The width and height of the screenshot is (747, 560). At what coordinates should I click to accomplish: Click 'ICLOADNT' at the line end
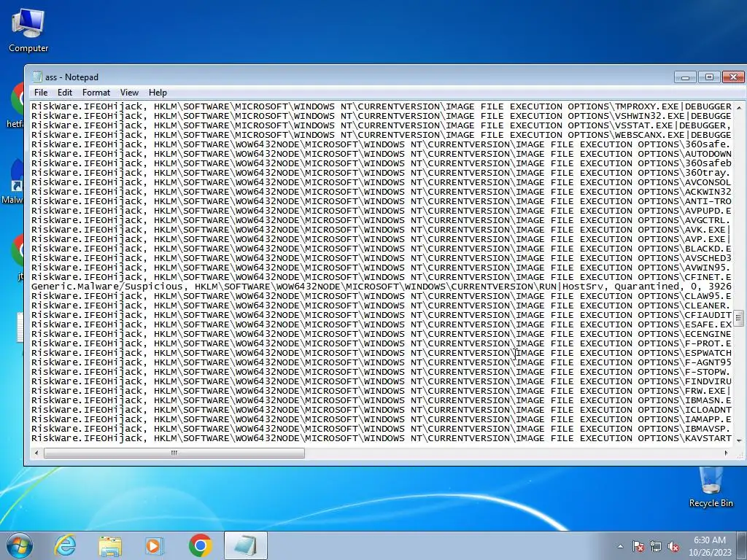pos(708,410)
